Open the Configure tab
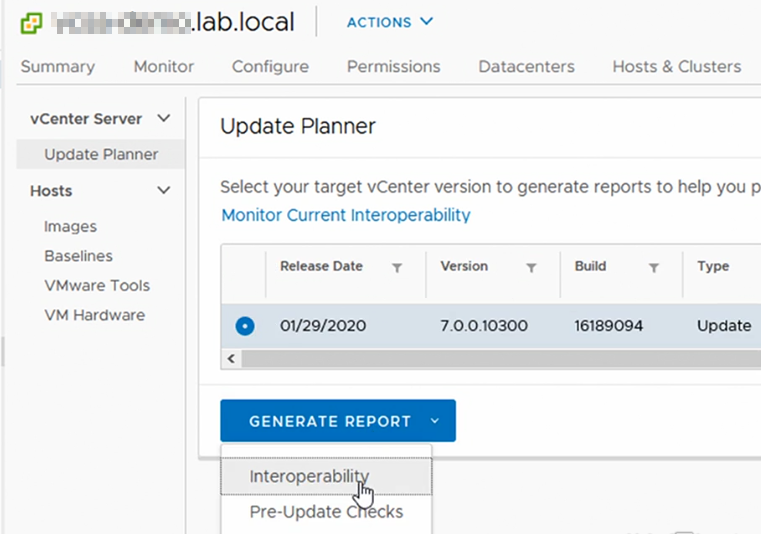Screen dimensions: 761x534 click(x=270, y=67)
